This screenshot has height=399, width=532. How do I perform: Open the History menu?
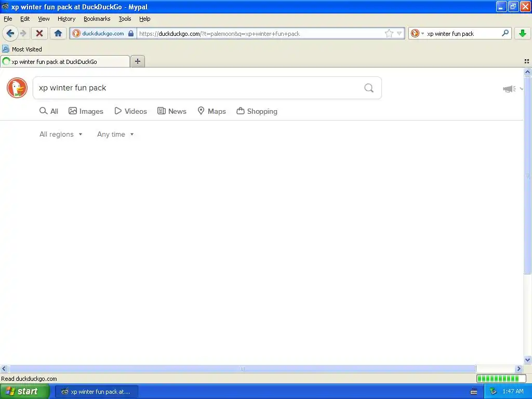66,19
